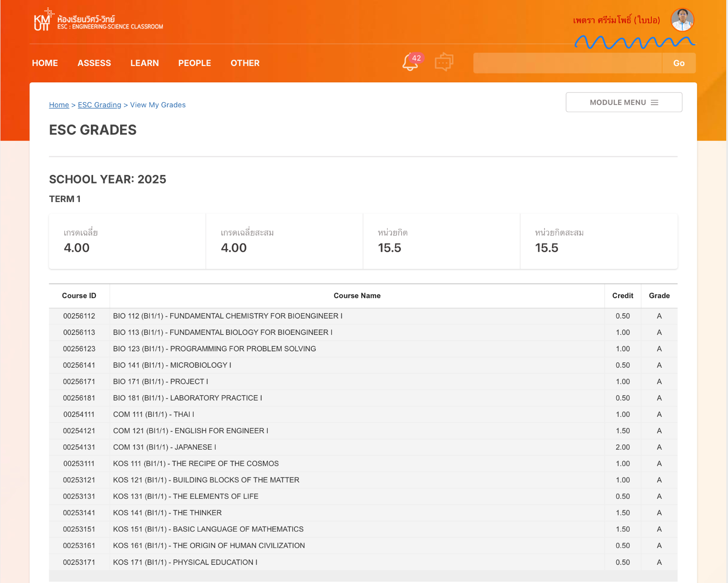Open the LEARN menu

pos(145,63)
